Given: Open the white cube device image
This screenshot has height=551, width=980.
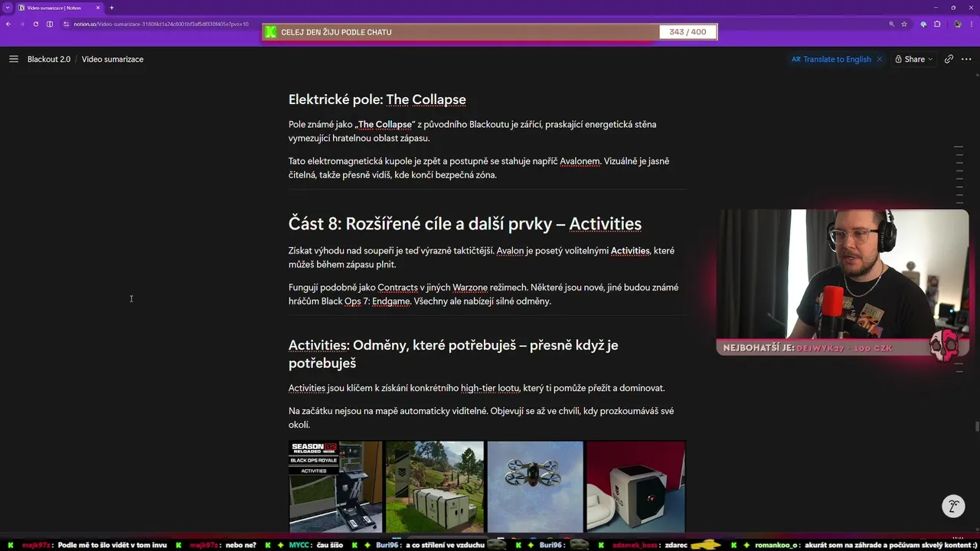Looking at the screenshot, I should point(635,486).
